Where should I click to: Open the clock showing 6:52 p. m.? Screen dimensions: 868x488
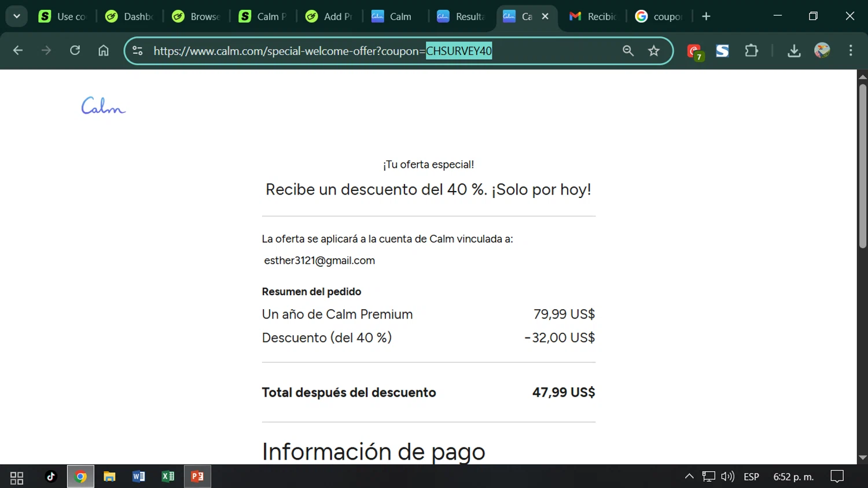pyautogui.click(x=793, y=476)
